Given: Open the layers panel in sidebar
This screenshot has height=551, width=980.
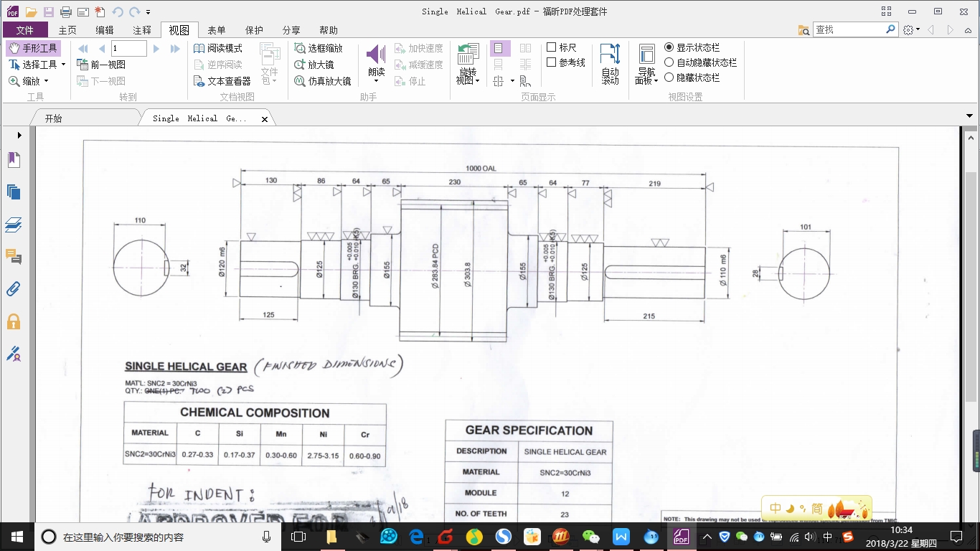Looking at the screenshot, I should tap(14, 225).
